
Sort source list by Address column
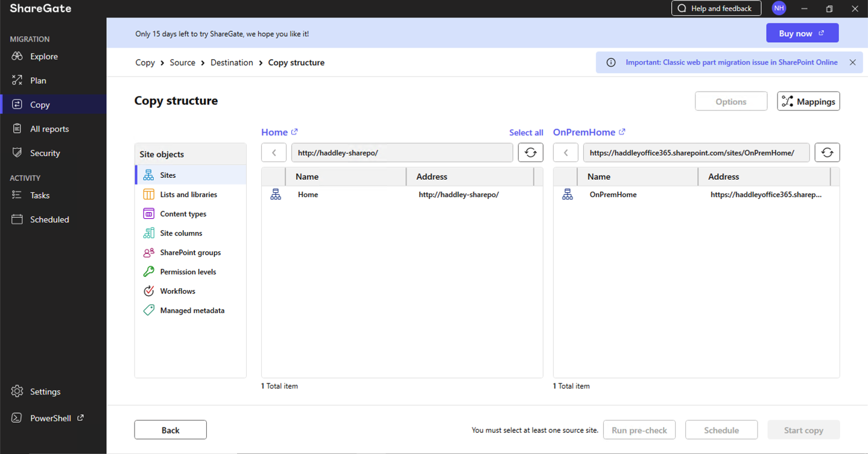[470, 177]
